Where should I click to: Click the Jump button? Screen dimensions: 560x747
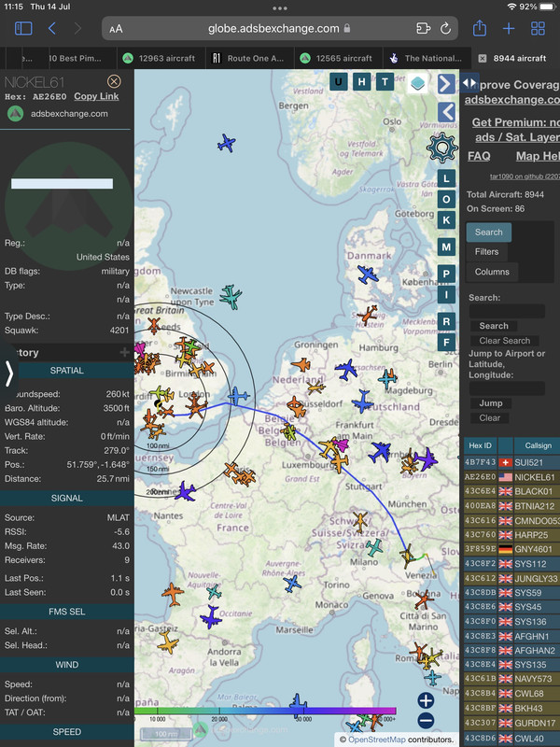click(491, 403)
